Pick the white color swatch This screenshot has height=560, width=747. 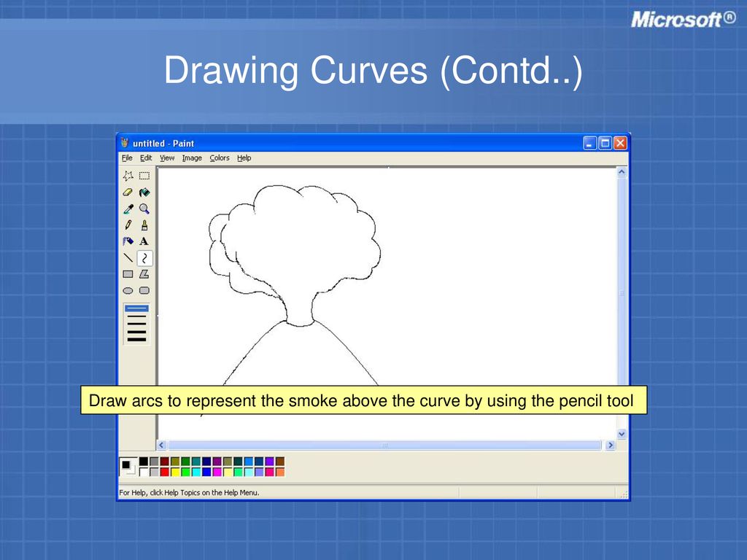(x=144, y=472)
